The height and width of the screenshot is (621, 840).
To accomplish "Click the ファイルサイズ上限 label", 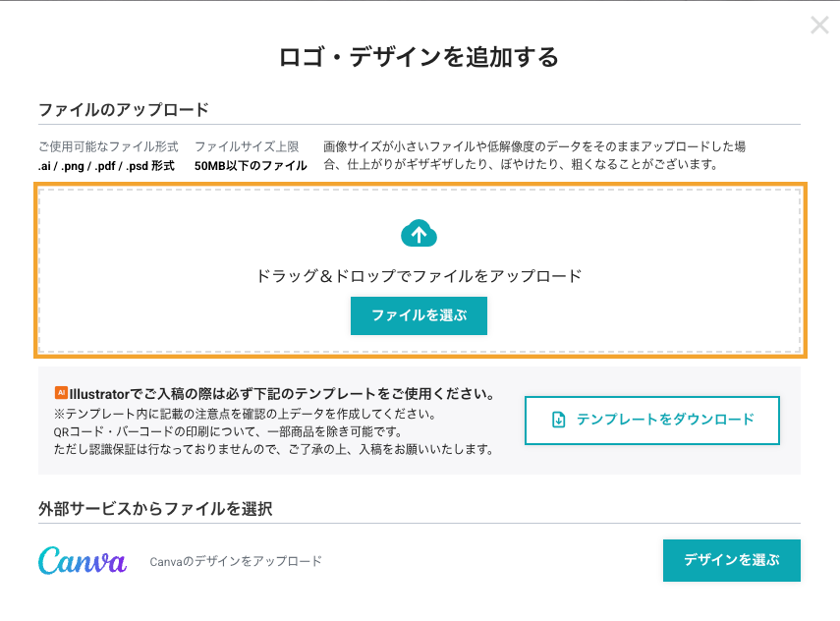I will (x=247, y=146).
